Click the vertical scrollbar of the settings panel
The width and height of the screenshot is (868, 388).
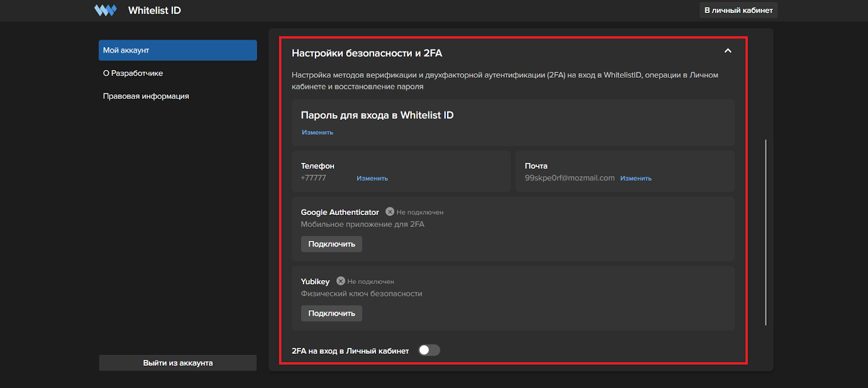(765, 232)
